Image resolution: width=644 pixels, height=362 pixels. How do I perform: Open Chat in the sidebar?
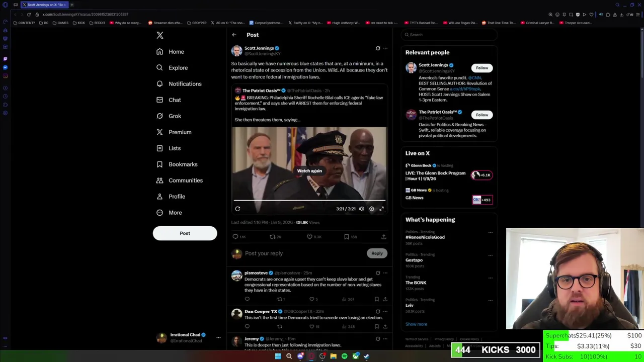[169, 100]
